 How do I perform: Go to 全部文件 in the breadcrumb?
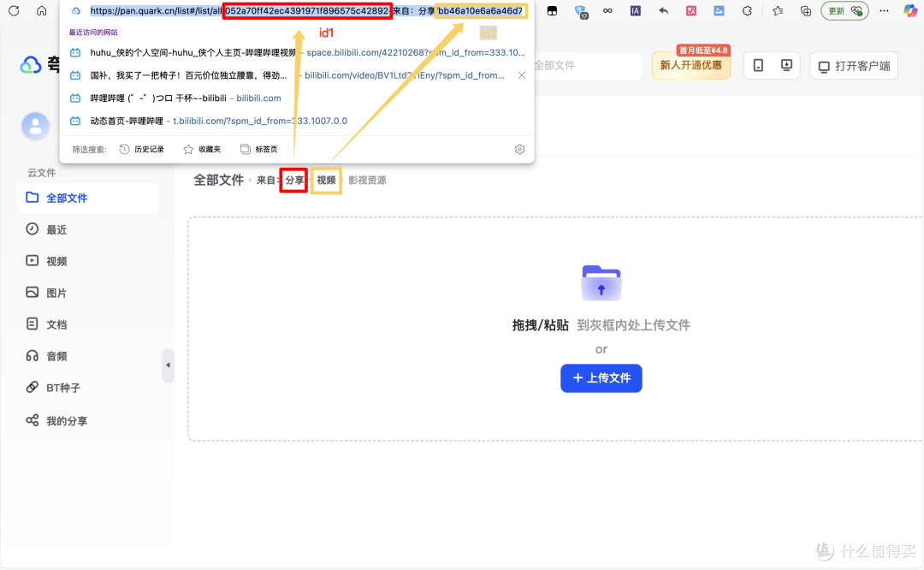click(219, 180)
